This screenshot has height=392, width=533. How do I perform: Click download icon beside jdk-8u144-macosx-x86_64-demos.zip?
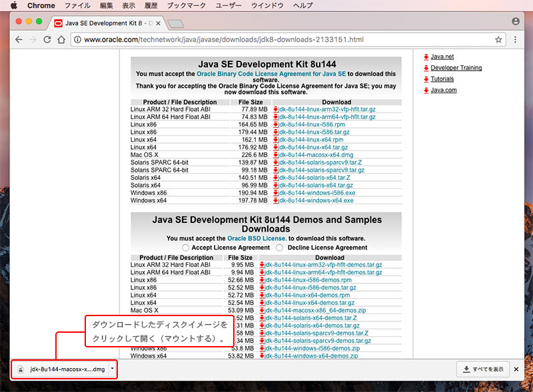(262, 310)
